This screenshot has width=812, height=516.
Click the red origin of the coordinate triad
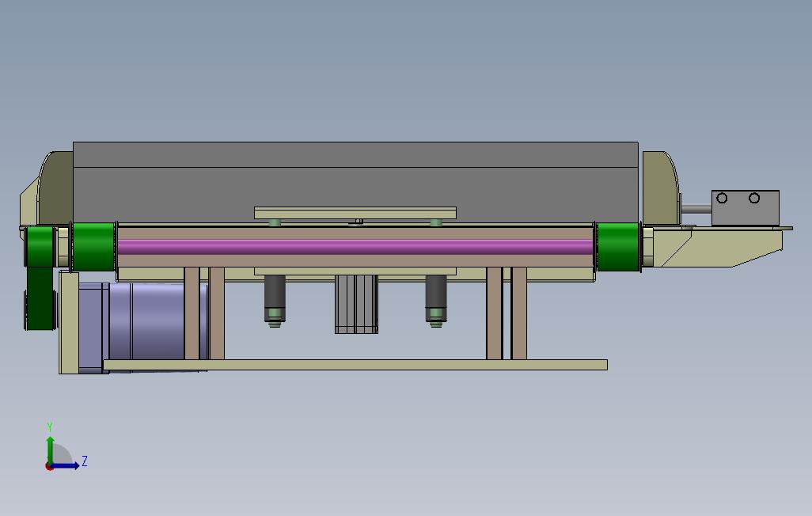tap(49, 466)
